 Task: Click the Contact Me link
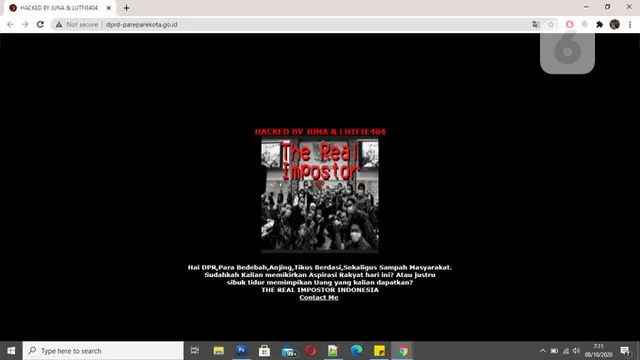point(319,297)
